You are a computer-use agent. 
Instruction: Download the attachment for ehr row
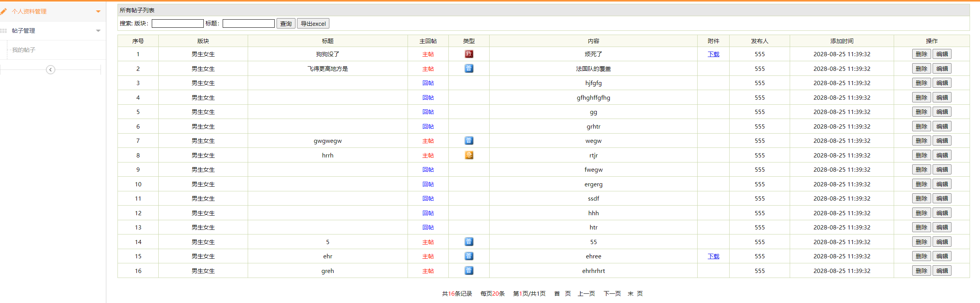713,256
